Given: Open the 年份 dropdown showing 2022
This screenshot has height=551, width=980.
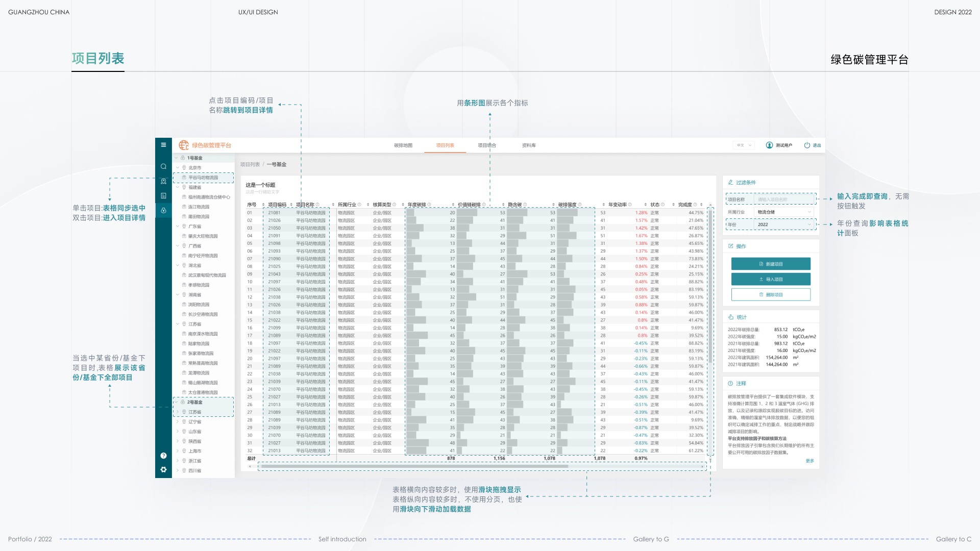Looking at the screenshot, I should (785, 224).
